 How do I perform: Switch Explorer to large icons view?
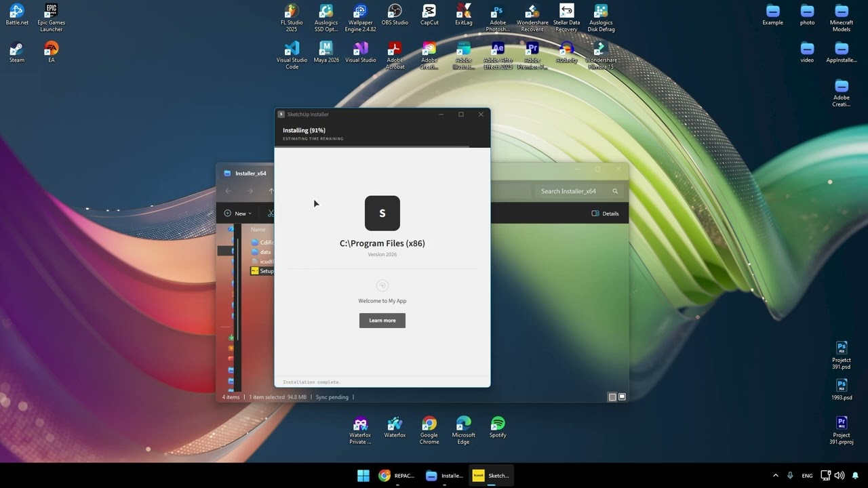click(x=622, y=397)
